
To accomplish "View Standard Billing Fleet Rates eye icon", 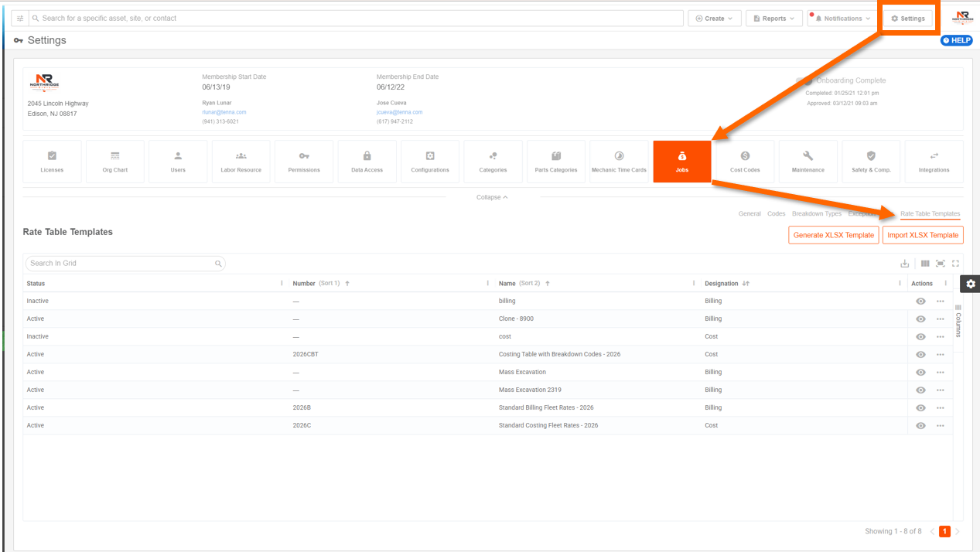I will (920, 408).
